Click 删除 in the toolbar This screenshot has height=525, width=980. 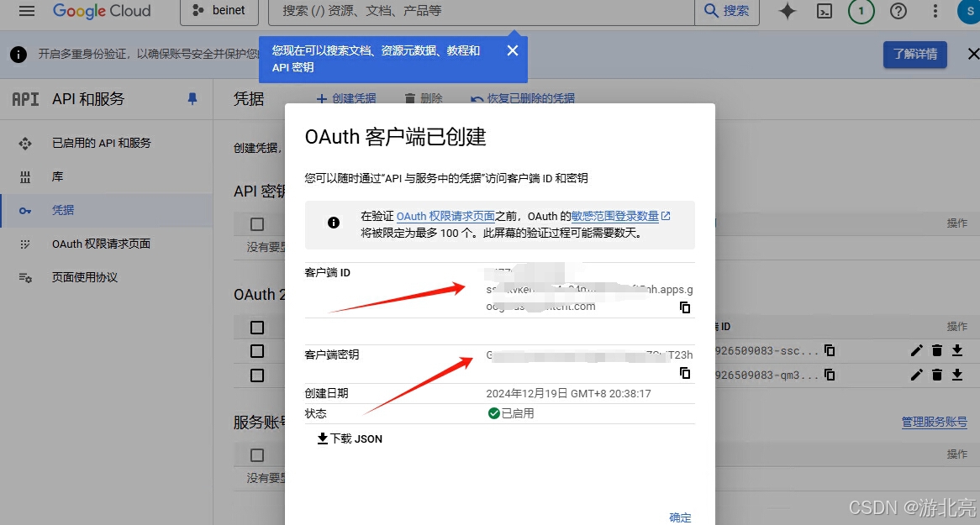click(x=423, y=99)
